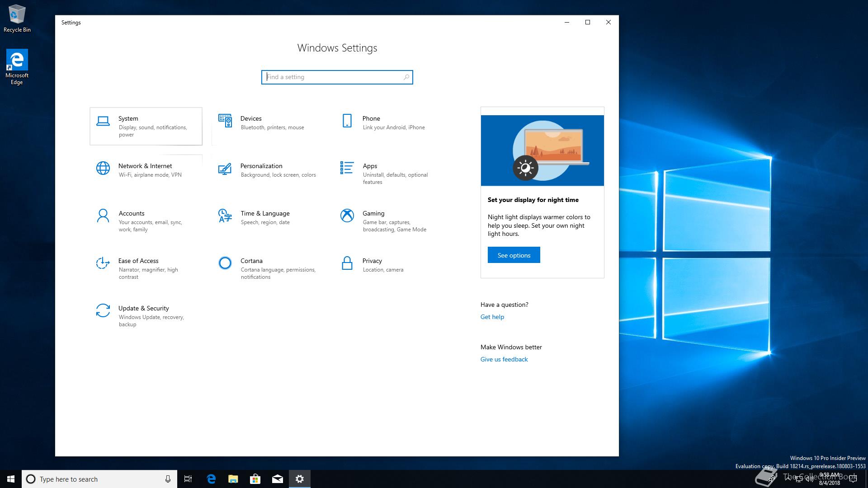Click 'Narrator, magnifier, high contrast' description

point(148,273)
